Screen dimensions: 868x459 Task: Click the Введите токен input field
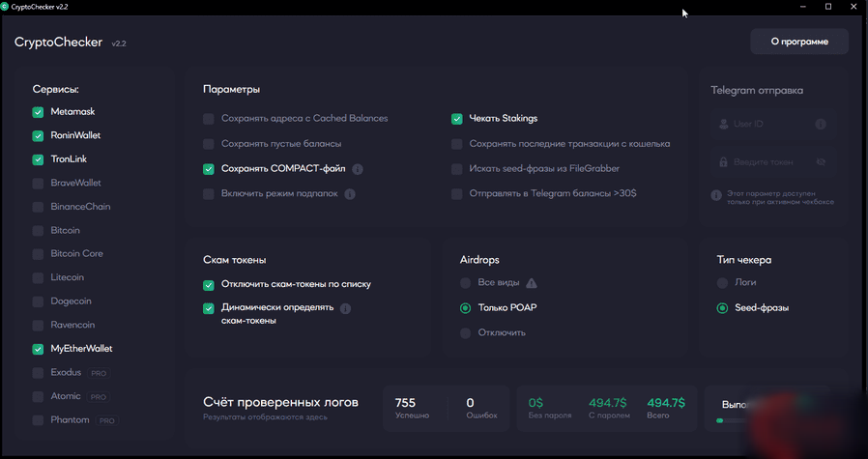click(x=772, y=162)
